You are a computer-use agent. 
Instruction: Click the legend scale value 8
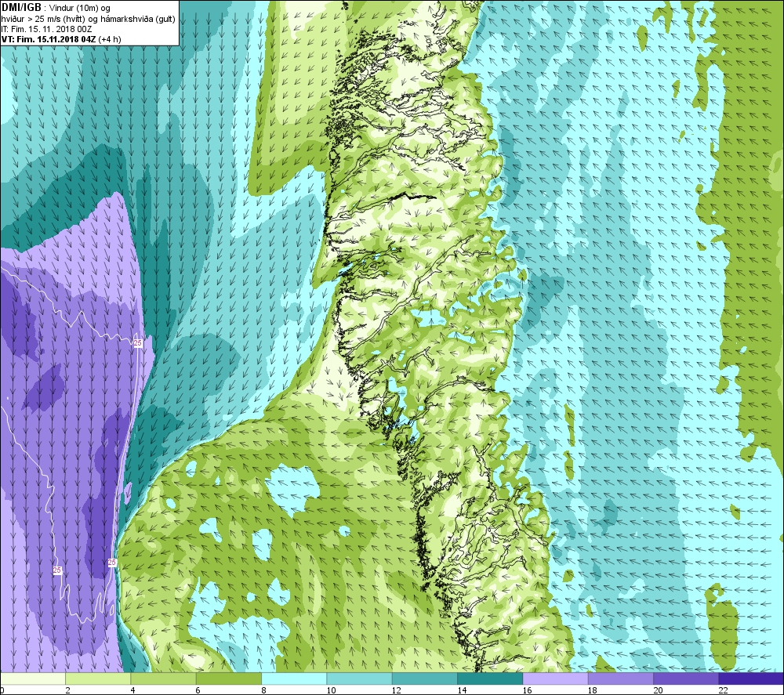pyautogui.click(x=263, y=690)
